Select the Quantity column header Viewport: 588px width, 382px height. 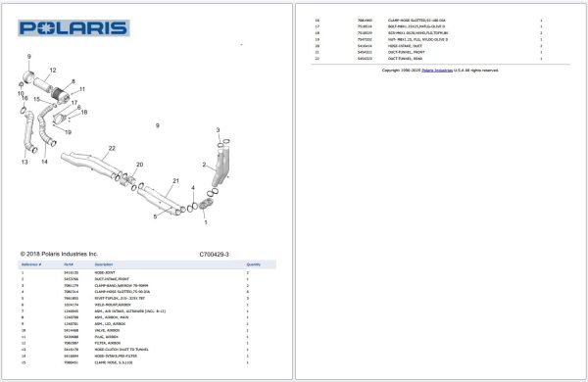click(x=254, y=264)
